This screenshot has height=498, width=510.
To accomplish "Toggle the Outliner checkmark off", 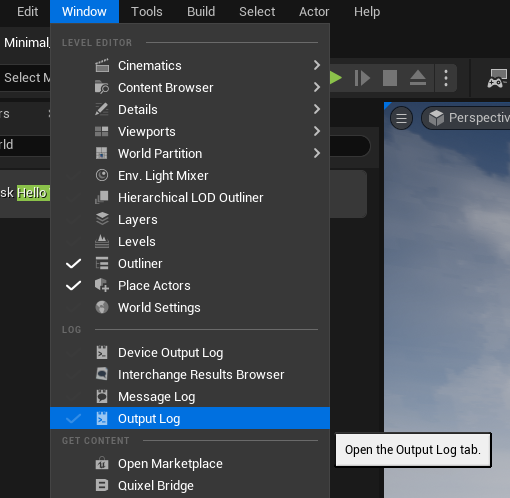I will pos(73,263).
